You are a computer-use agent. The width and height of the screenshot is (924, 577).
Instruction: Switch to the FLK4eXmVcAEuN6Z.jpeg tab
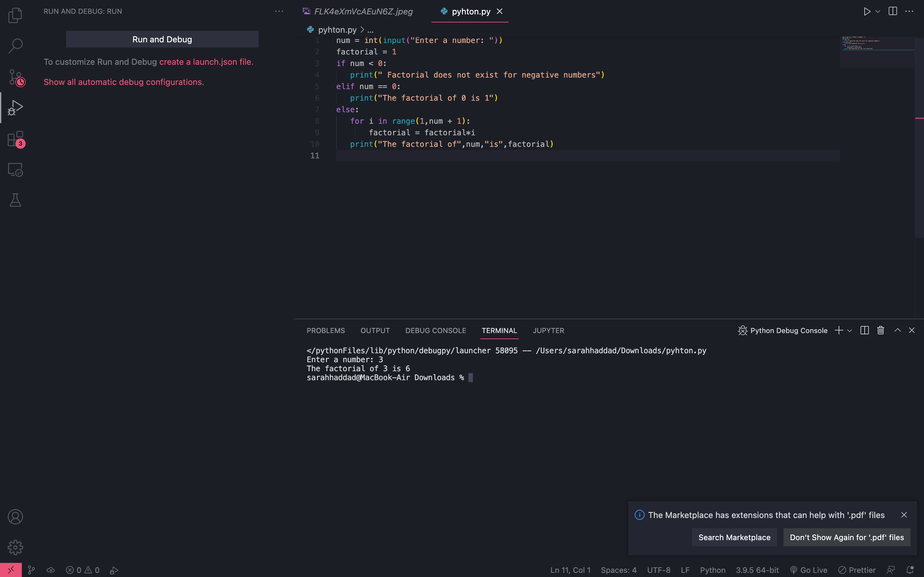(x=363, y=11)
